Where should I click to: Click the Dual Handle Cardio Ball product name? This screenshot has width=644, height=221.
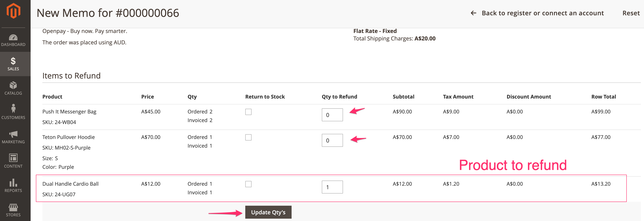[70, 184]
